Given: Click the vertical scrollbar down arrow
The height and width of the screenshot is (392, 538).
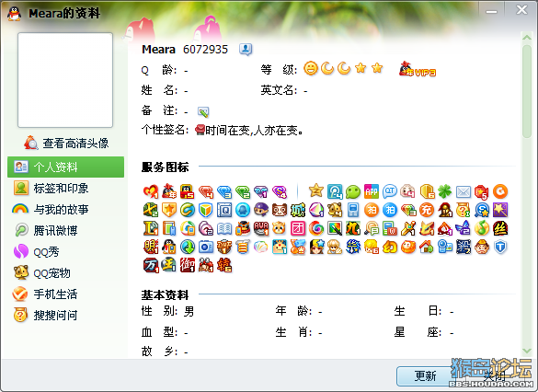Looking at the screenshot, I should [x=527, y=351].
